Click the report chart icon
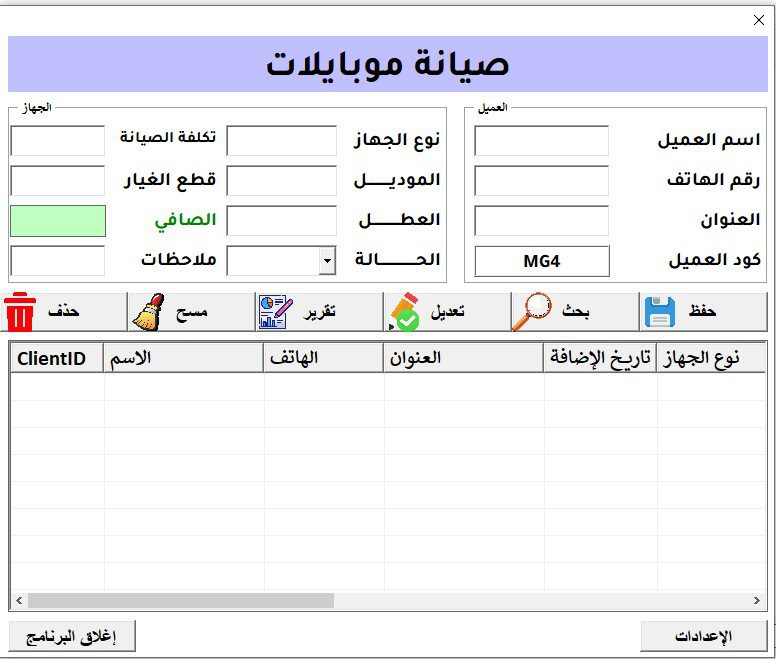 pos(276,312)
